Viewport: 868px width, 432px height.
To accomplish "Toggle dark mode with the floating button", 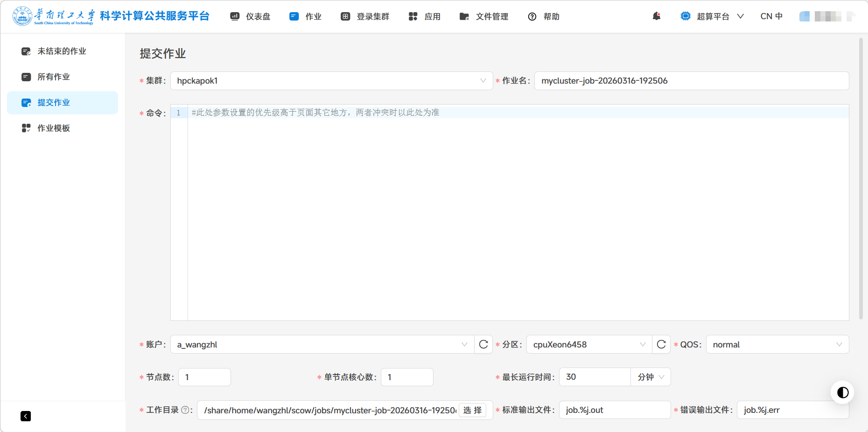I will tap(842, 392).
